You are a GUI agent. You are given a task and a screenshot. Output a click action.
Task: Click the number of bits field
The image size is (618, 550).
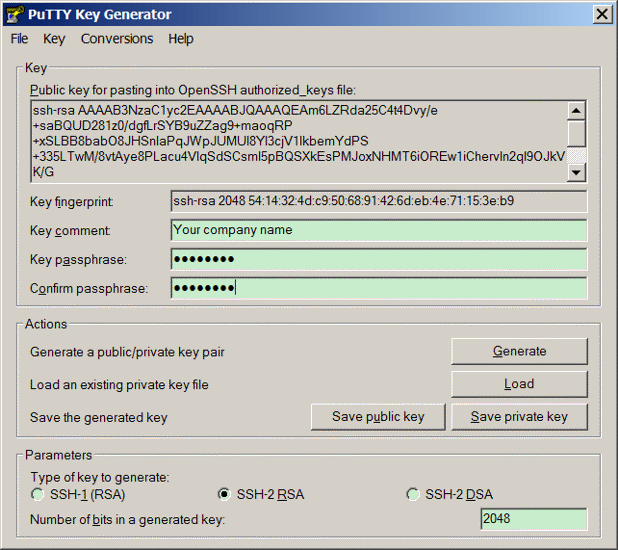click(534, 519)
